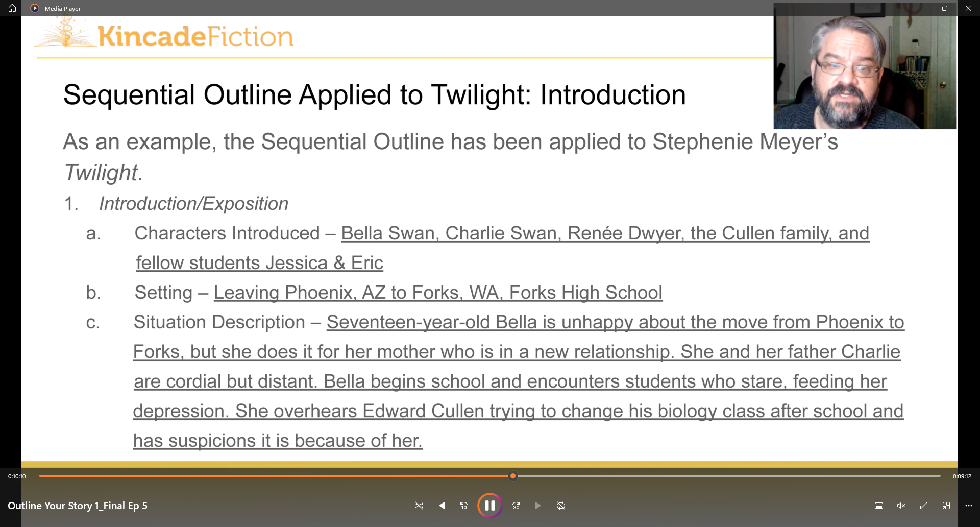Close the Media Player window
This screenshot has height=527, width=980.
point(968,8)
